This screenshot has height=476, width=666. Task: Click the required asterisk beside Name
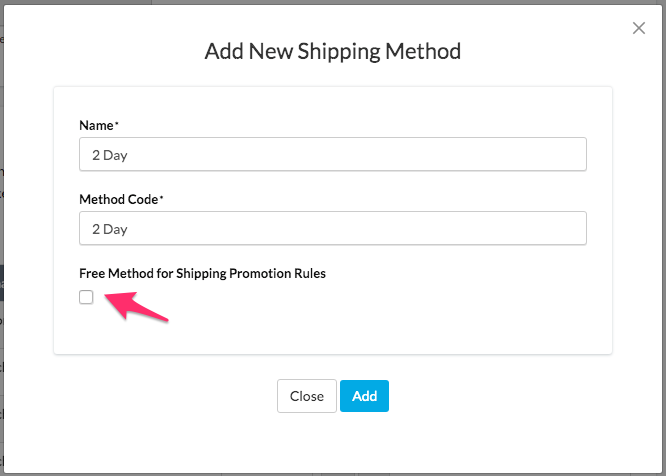point(117,123)
